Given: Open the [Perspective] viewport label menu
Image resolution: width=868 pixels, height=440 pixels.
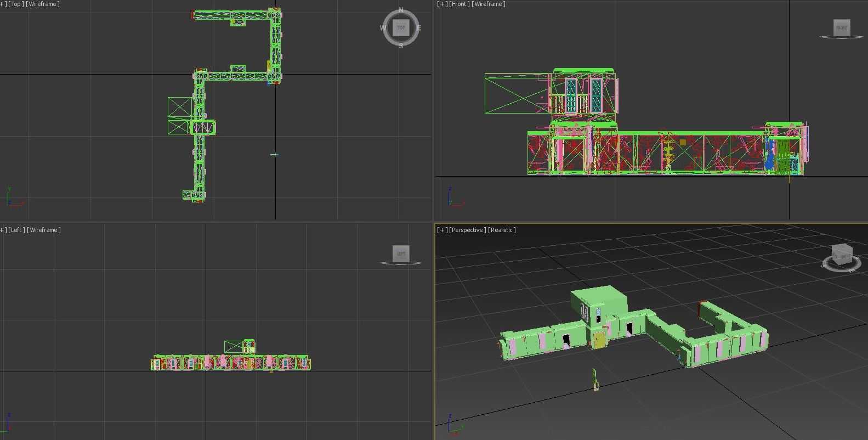Looking at the screenshot, I should tap(467, 230).
